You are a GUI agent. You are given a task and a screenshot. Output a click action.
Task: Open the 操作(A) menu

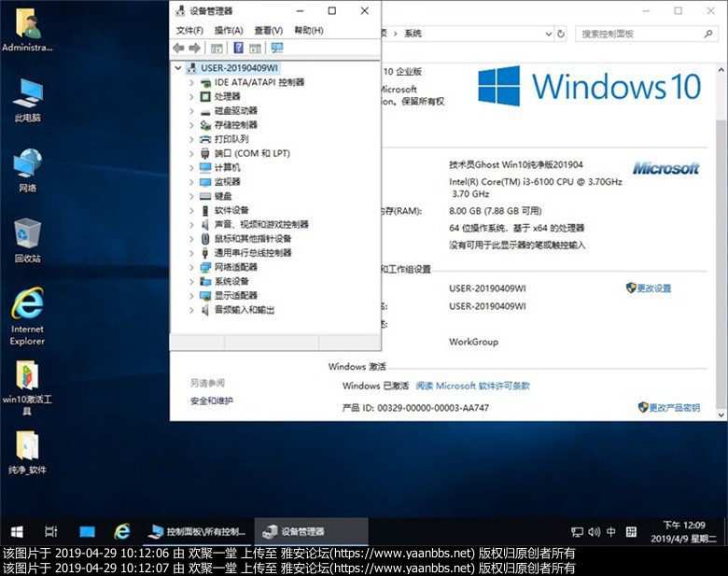click(x=229, y=30)
